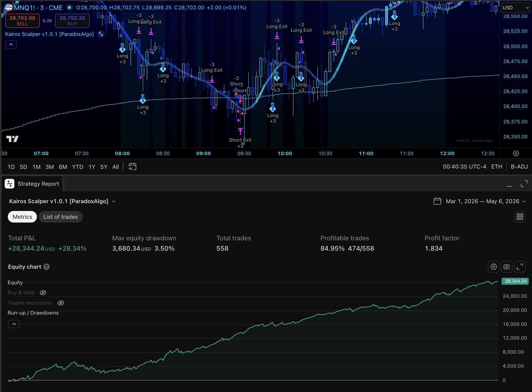532x392 pixels.
Task: Click the Kairos Scalper sparkle icon on chart
Action: tap(101, 34)
